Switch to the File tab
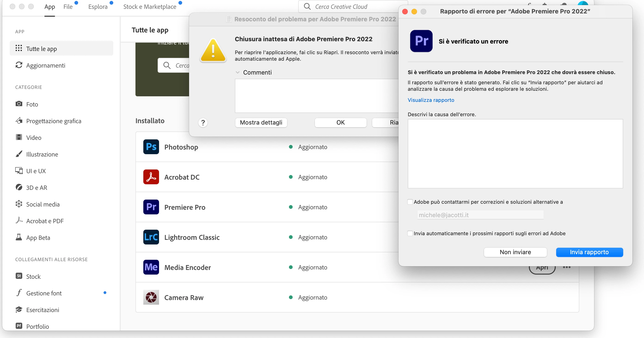This screenshot has width=644, height=338. 68,7
